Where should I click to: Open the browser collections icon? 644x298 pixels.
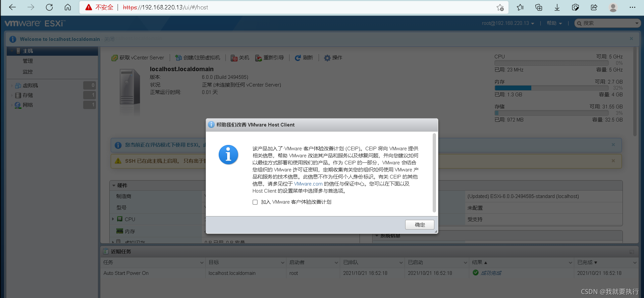539,7
